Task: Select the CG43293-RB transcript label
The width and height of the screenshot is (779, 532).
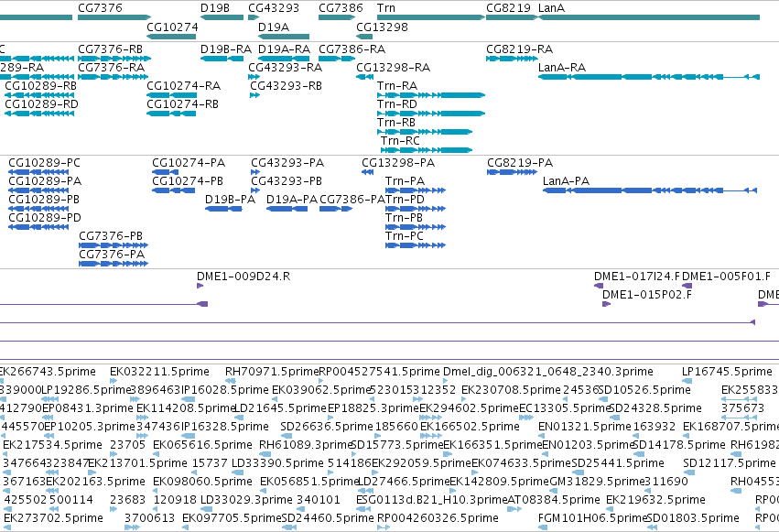Action: 287,86
